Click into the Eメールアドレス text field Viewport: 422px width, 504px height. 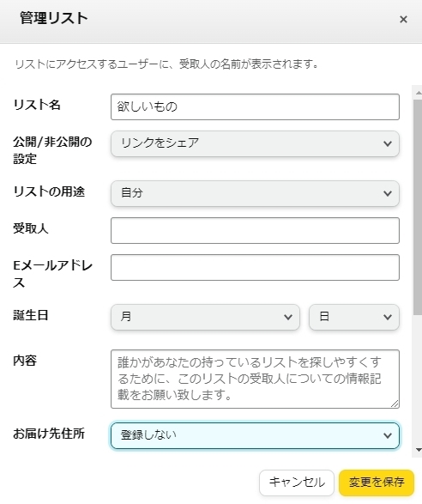coord(255,267)
